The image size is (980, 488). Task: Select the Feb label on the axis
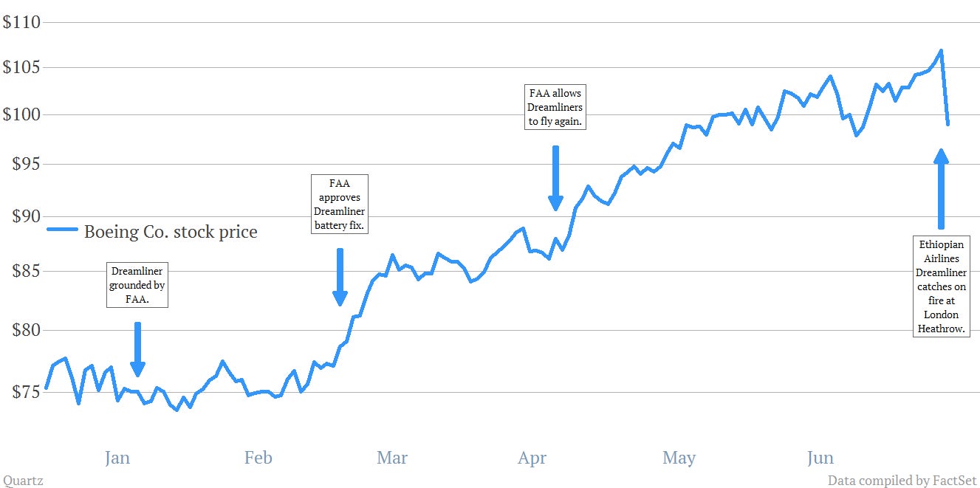coord(258,458)
